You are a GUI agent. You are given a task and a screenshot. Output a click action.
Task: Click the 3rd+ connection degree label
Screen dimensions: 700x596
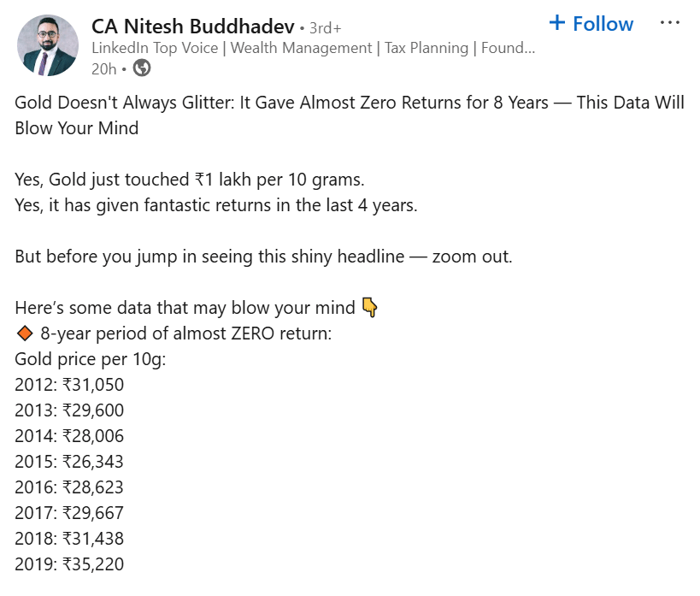pos(326,28)
